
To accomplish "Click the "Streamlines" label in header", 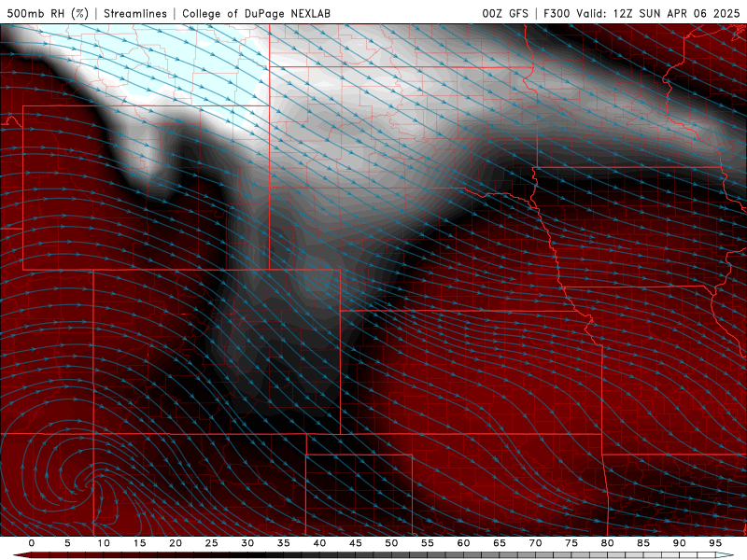I will pos(135,14).
